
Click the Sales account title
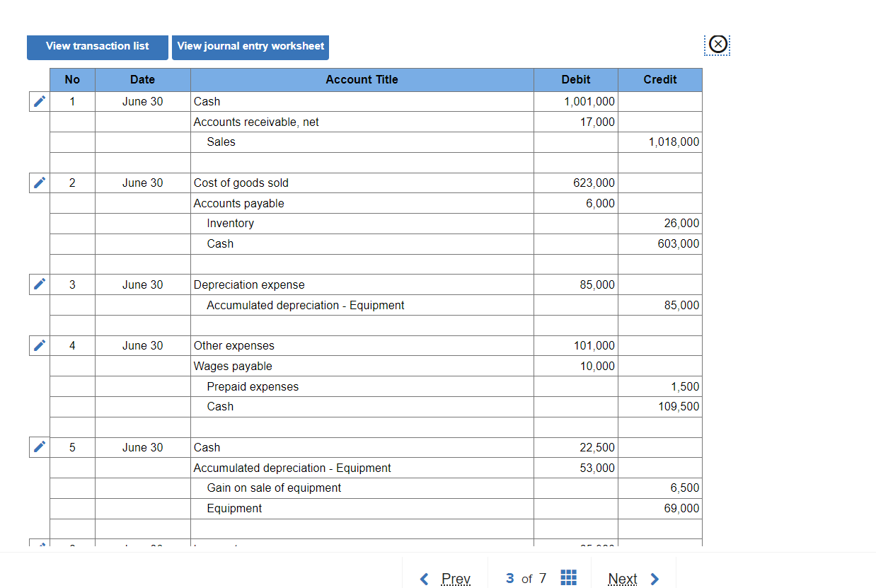[221, 142]
